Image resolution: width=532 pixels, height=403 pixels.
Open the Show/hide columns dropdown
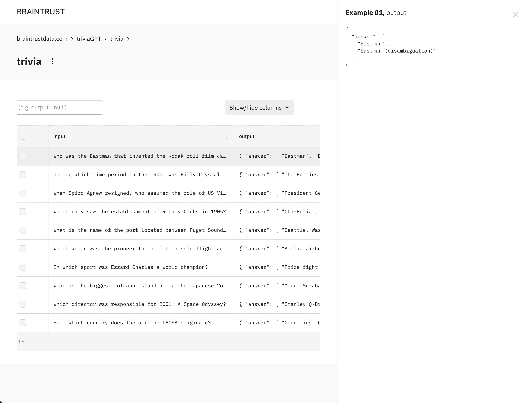tap(259, 108)
